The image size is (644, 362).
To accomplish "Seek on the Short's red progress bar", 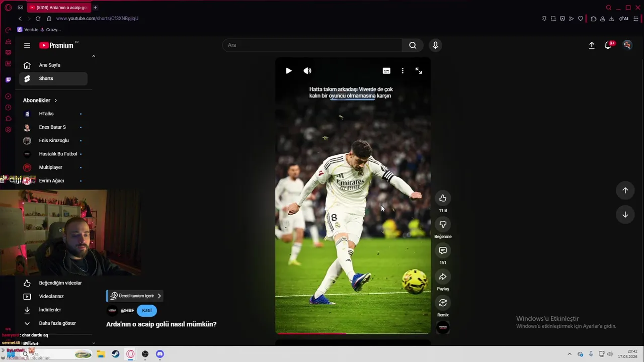I will (x=353, y=333).
